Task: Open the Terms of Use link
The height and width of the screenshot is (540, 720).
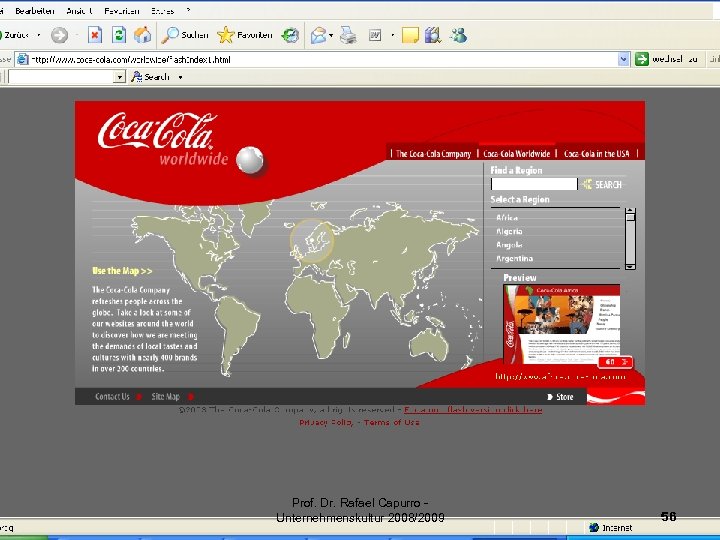Action: click(392, 422)
